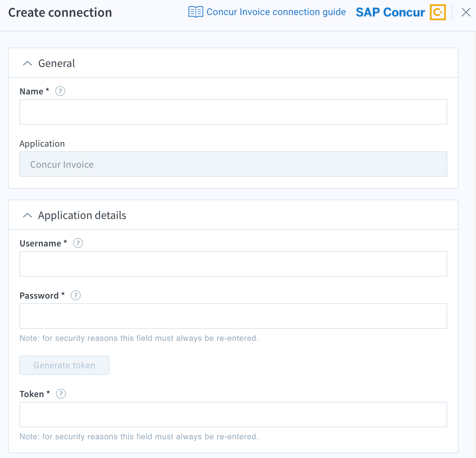Select the Name input field
476x458 pixels.
point(233,111)
